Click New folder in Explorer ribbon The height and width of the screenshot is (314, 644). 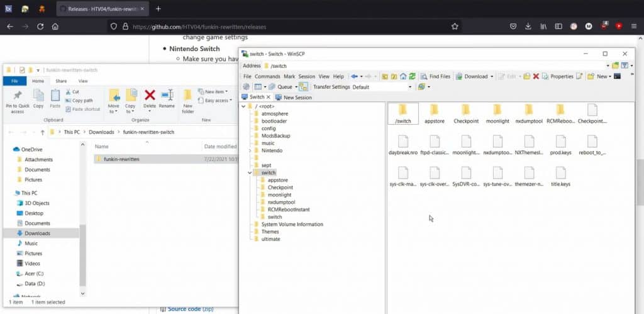point(187,99)
